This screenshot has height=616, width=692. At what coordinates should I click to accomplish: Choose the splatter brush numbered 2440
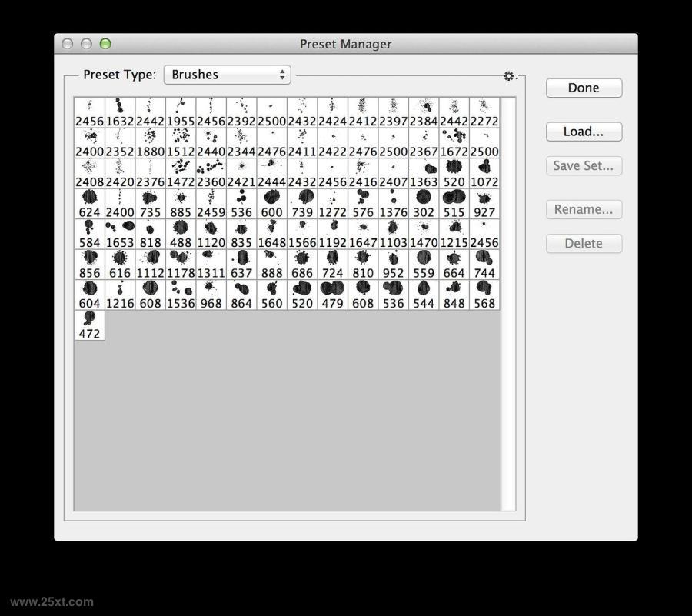coord(211,143)
